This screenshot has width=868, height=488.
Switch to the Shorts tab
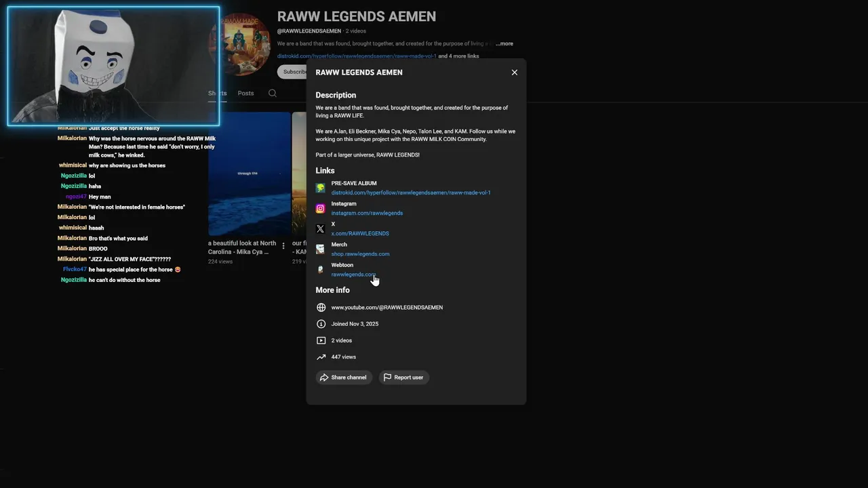(x=217, y=94)
